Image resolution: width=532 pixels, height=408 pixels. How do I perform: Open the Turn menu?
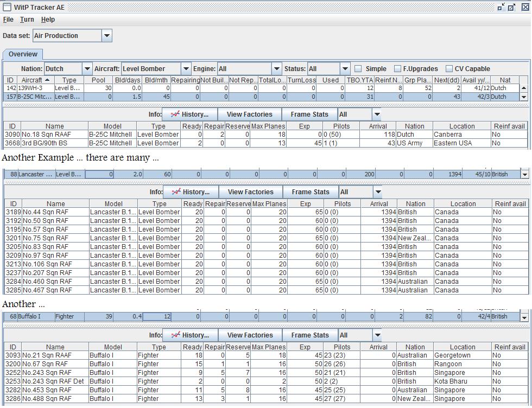coord(27,20)
